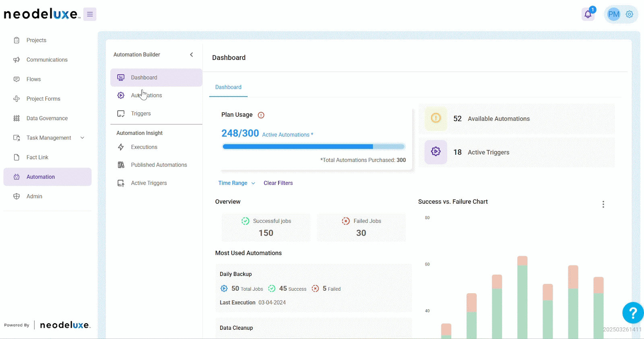Open the PM user avatar menu

613,14
